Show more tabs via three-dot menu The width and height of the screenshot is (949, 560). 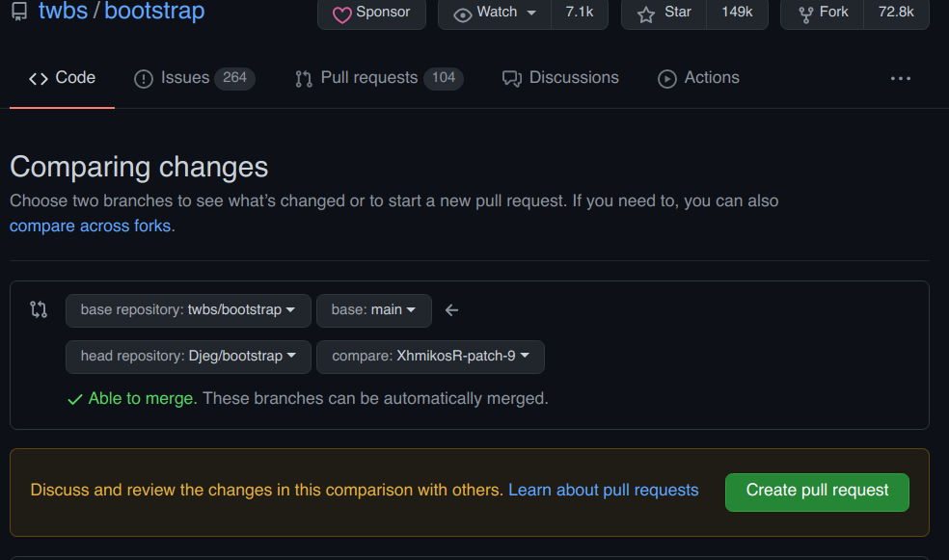[901, 79]
